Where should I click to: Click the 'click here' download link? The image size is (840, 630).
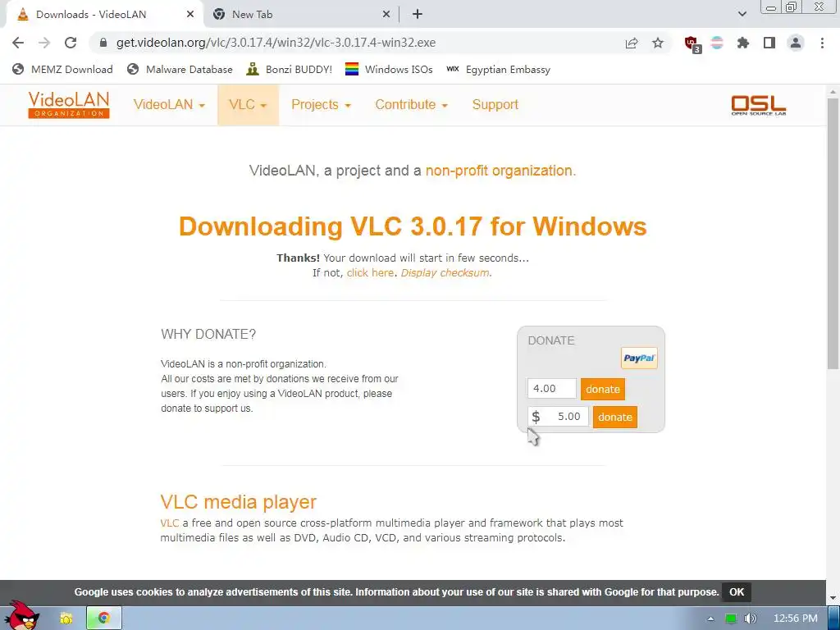(370, 272)
